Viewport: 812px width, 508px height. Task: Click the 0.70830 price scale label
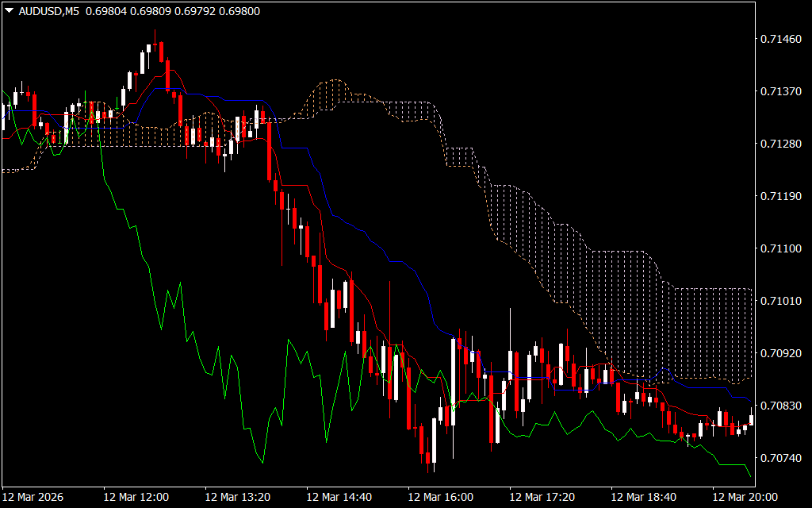tap(779, 406)
